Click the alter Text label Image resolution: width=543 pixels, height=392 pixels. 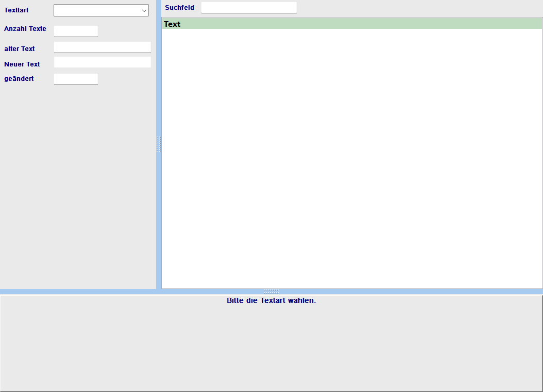point(20,49)
